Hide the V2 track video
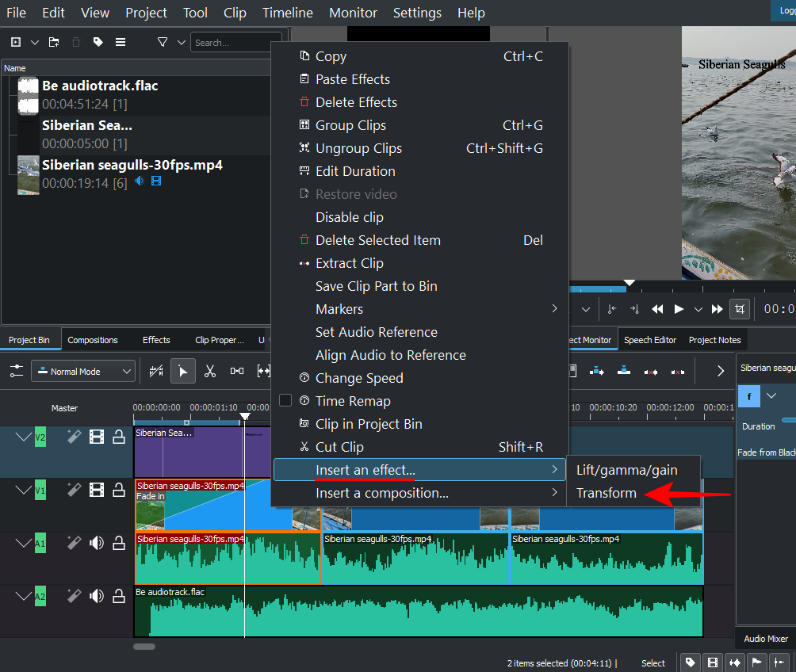796x672 pixels. [x=97, y=436]
